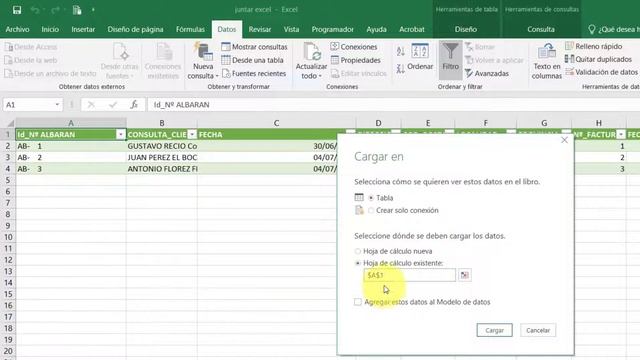
Task: Open the Ayuda tab
Action: (376, 29)
